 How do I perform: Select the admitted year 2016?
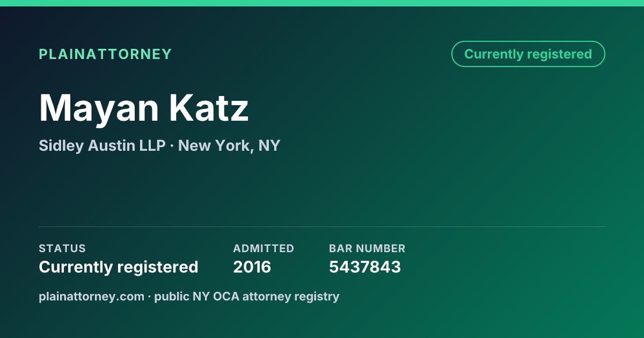[252, 267]
